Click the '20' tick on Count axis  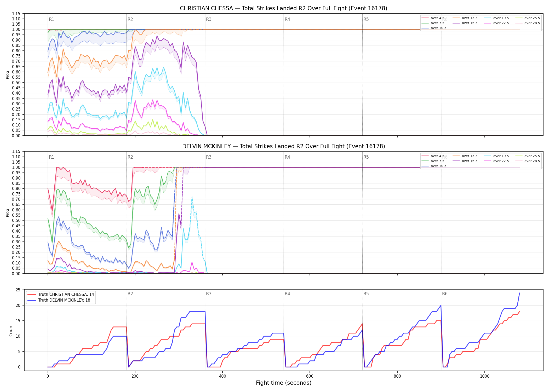[x=18, y=305]
